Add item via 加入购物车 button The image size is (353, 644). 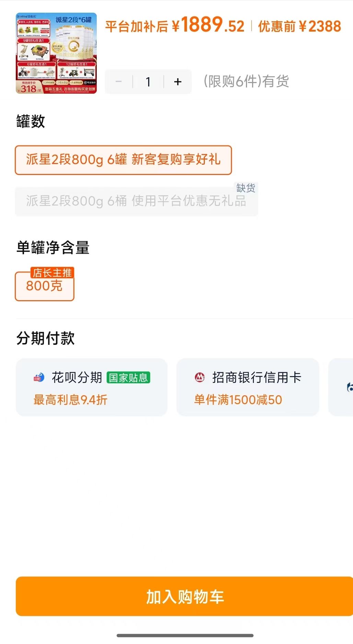[x=184, y=596]
